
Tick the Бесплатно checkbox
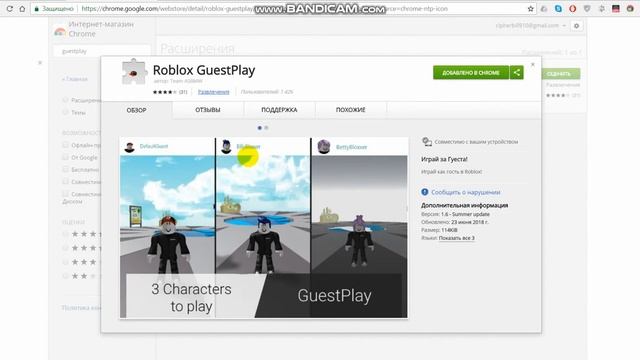point(65,169)
